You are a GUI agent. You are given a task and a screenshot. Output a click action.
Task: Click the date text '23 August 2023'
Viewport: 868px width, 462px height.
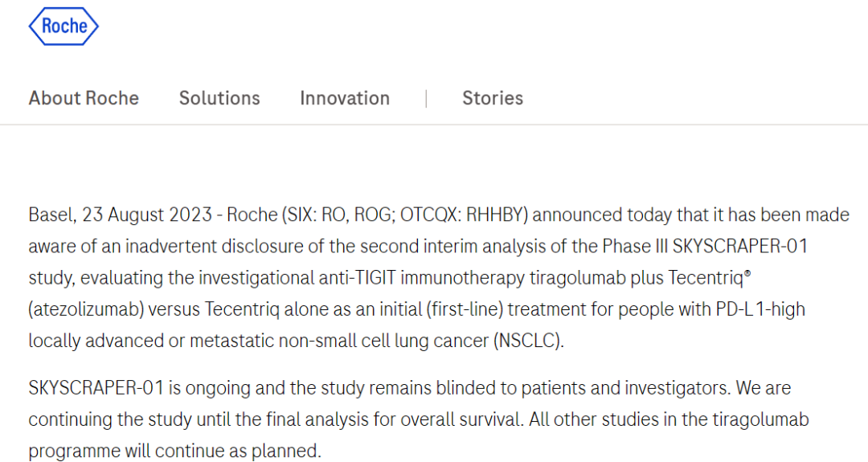(x=147, y=215)
